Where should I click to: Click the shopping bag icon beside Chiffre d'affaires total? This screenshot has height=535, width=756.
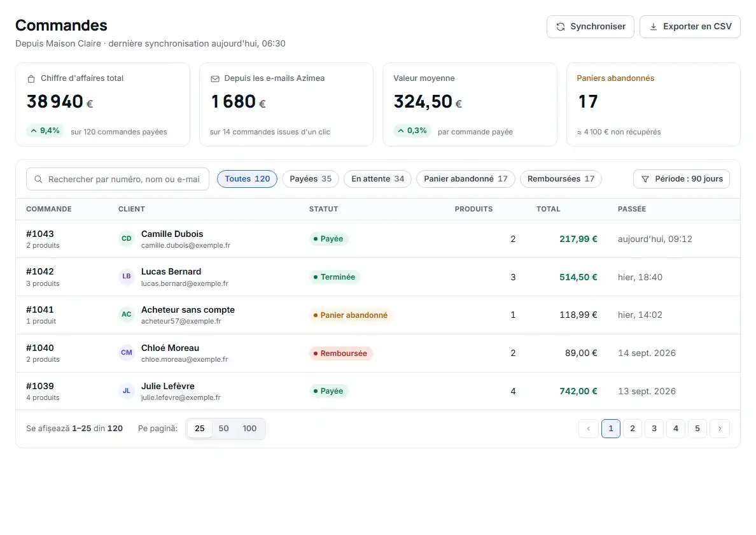point(31,78)
